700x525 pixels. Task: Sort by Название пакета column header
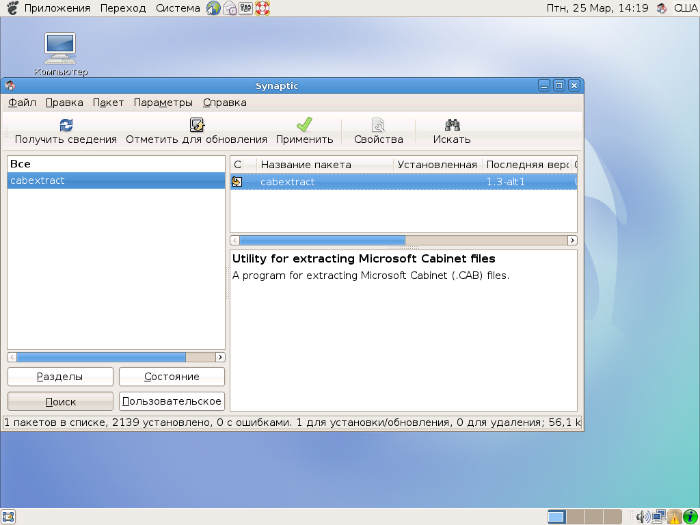click(325, 164)
